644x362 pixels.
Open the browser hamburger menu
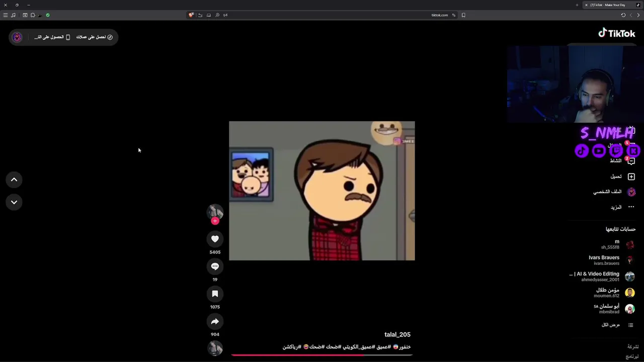[6, 15]
